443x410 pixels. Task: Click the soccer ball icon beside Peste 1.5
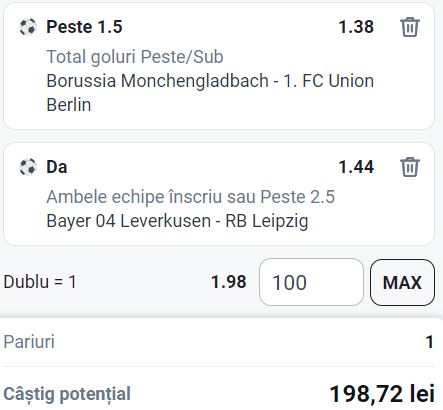point(28,27)
